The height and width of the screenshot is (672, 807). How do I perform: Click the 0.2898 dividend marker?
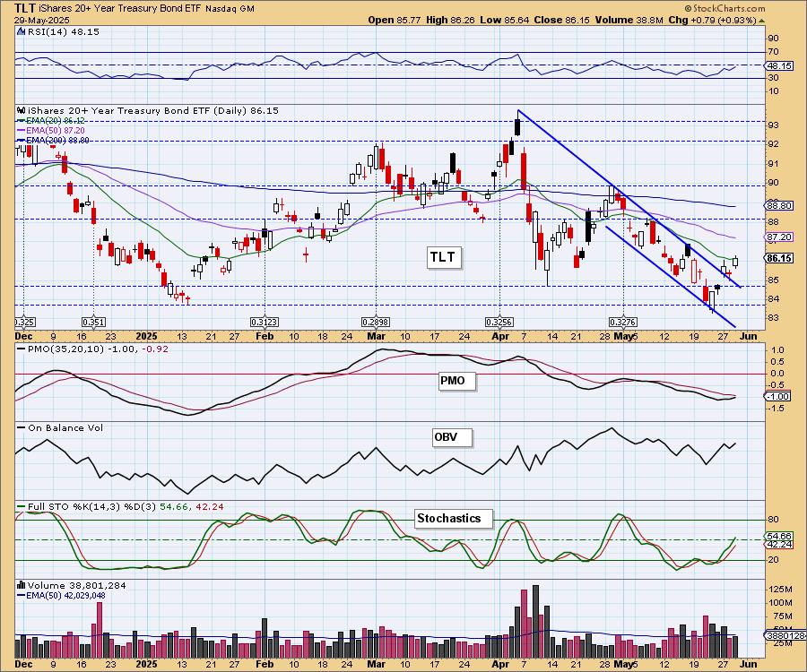pos(376,323)
